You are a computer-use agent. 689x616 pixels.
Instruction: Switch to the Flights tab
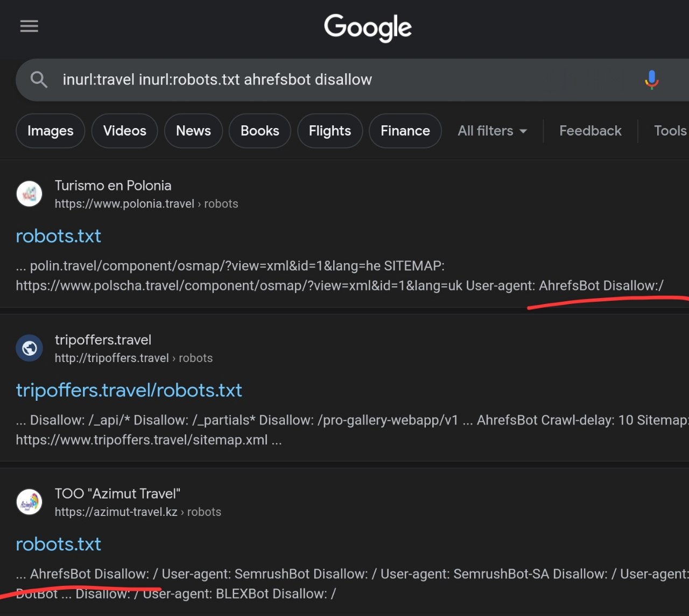(329, 131)
